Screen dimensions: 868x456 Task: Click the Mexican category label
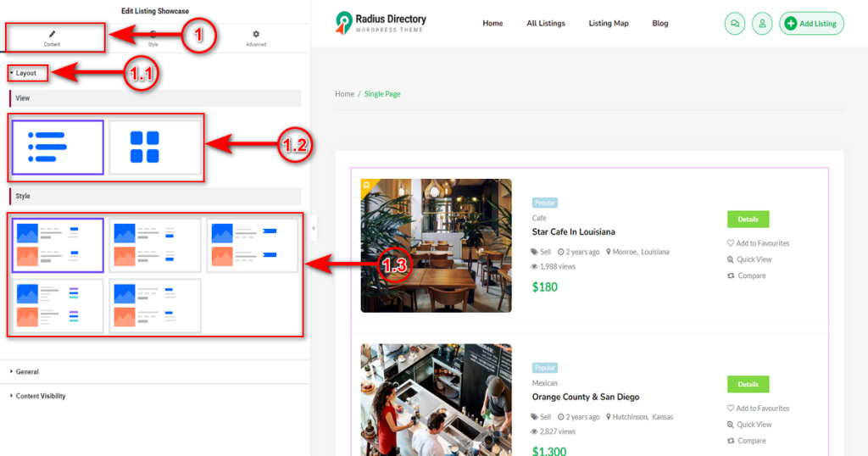(x=545, y=383)
